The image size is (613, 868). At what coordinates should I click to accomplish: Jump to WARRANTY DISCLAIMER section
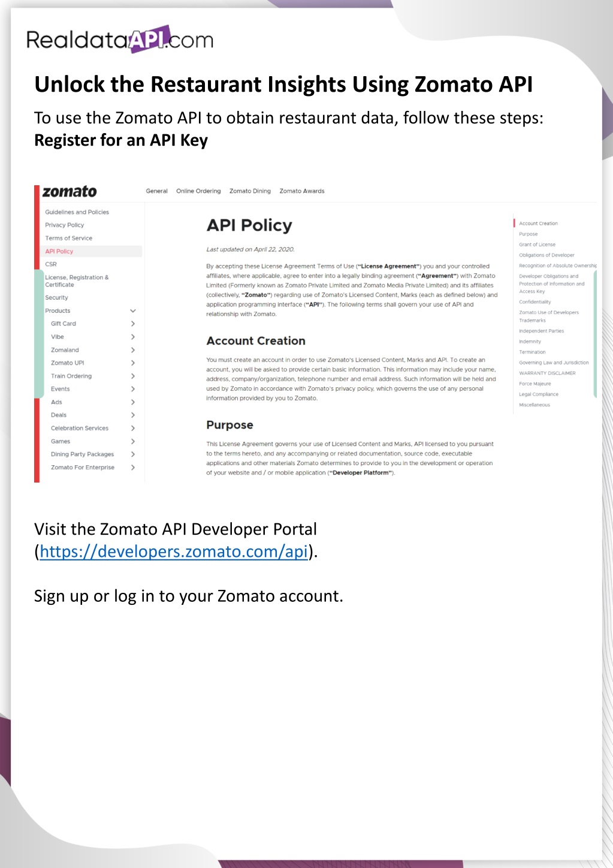coord(548,373)
